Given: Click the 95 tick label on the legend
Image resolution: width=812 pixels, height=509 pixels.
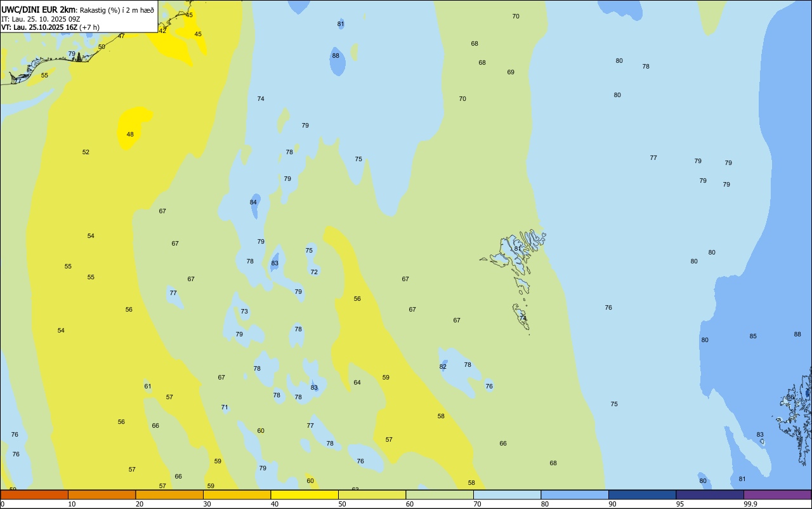Looking at the screenshot, I should pyautogui.click(x=680, y=504).
